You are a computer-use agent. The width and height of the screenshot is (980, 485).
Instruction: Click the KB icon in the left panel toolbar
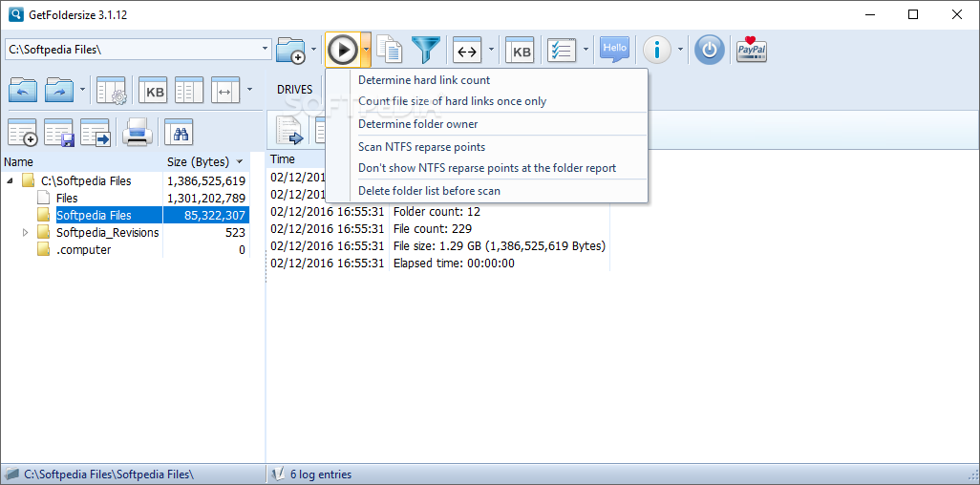[x=153, y=91]
